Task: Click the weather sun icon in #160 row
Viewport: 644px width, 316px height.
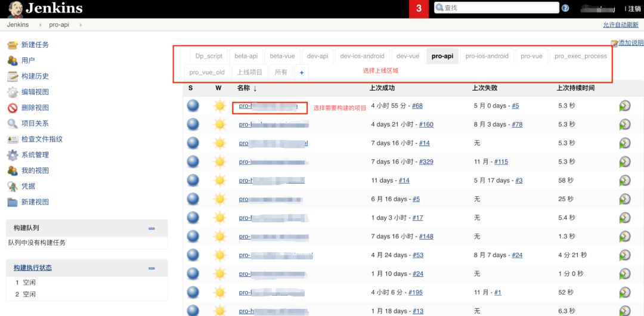Action: (x=219, y=124)
